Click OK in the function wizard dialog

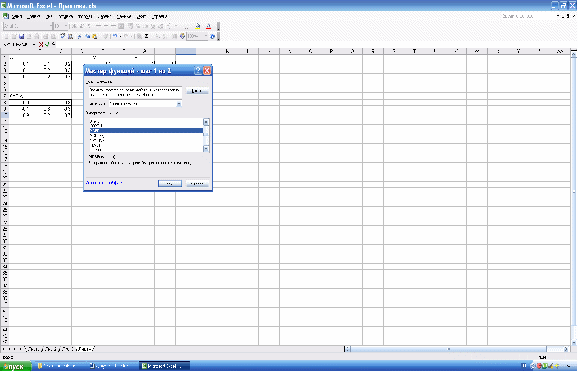pos(170,183)
